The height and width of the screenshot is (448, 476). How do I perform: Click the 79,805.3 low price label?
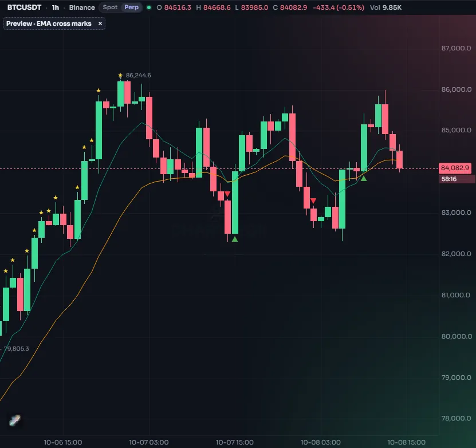[x=17, y=348]
